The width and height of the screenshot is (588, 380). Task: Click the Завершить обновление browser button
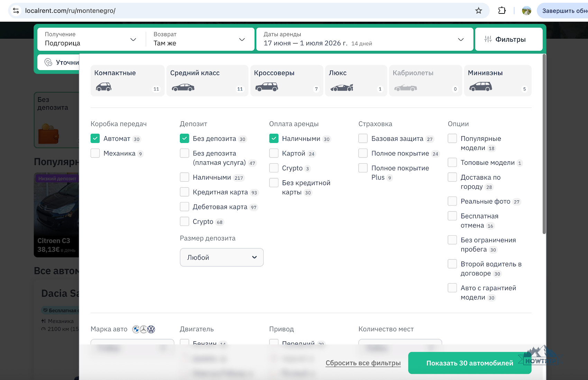point(562,11)
